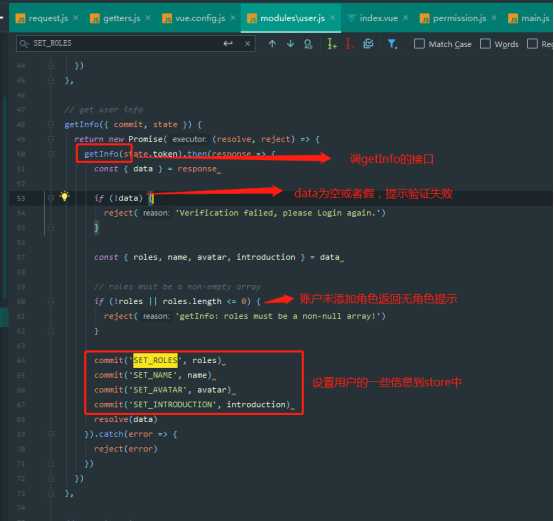Toggle the Regex checkbox at toolbar edge
The width and height of the screenshot is (554, 521).
tap(532, 44)
